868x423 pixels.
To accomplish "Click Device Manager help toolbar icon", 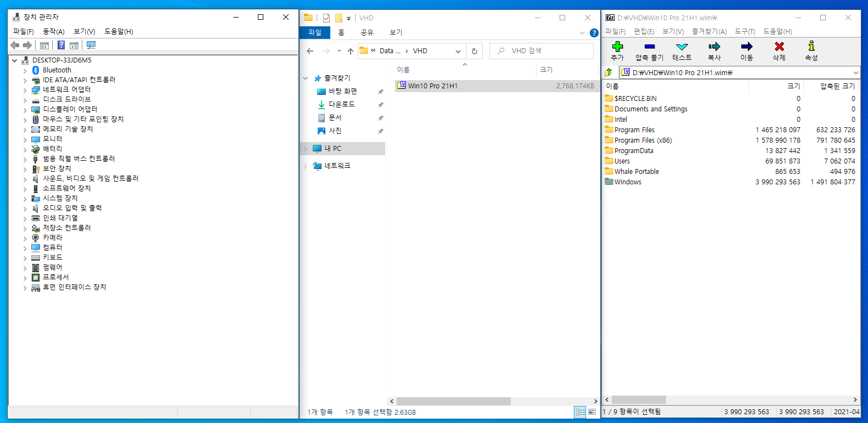I will point(61,45).
